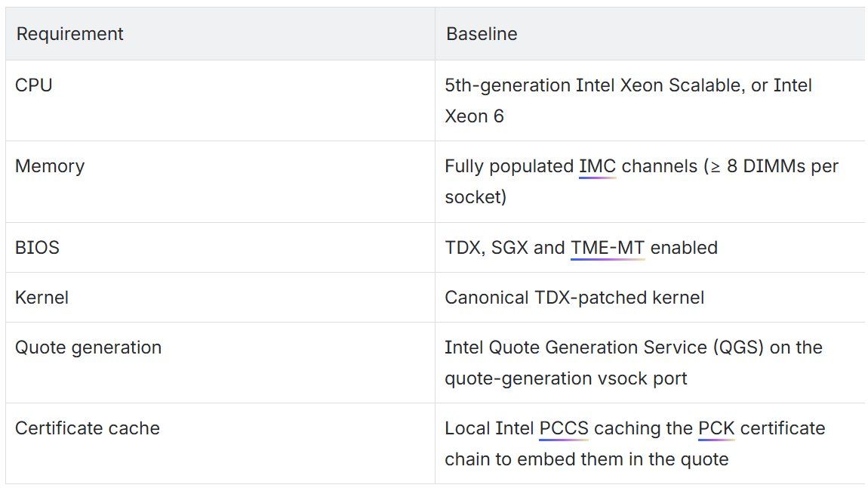Select the Requirement column header
This screenshot has width=868, height=488.
coord(69,34)
